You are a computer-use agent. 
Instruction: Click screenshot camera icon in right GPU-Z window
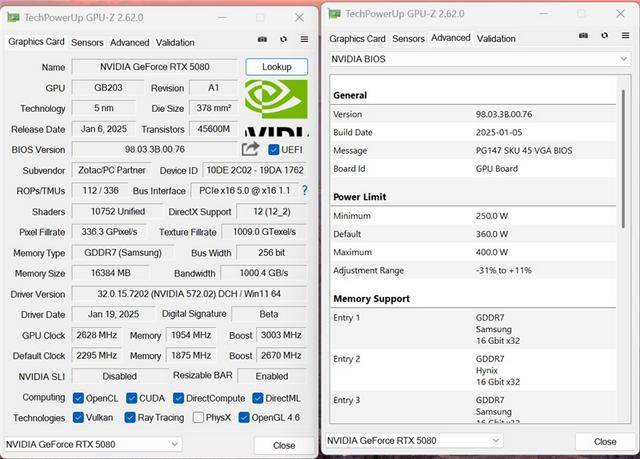click(x=583, y=35)
